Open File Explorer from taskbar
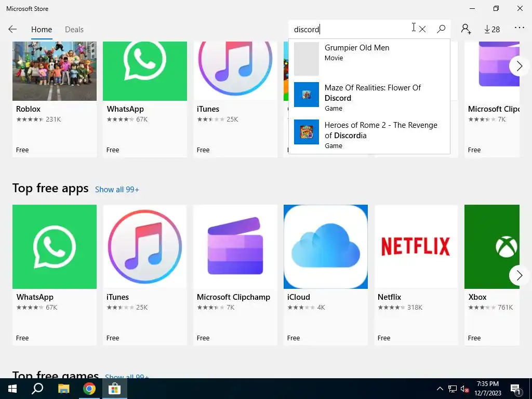532x399 pixels. (x=63, y=389)
